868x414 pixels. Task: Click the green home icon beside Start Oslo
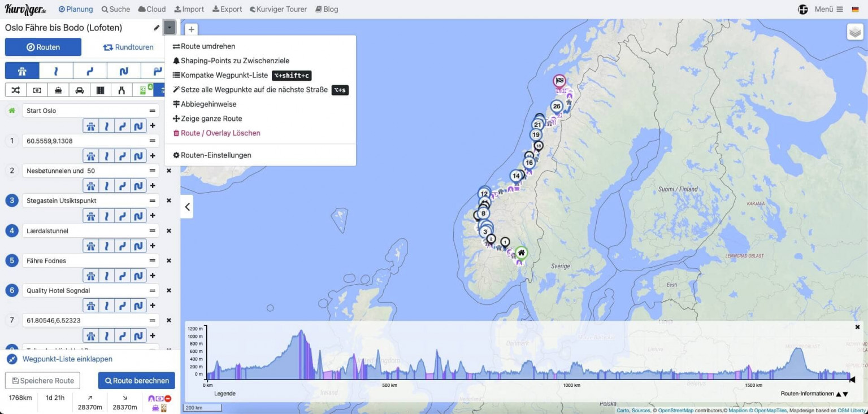(x=11, y=111)
